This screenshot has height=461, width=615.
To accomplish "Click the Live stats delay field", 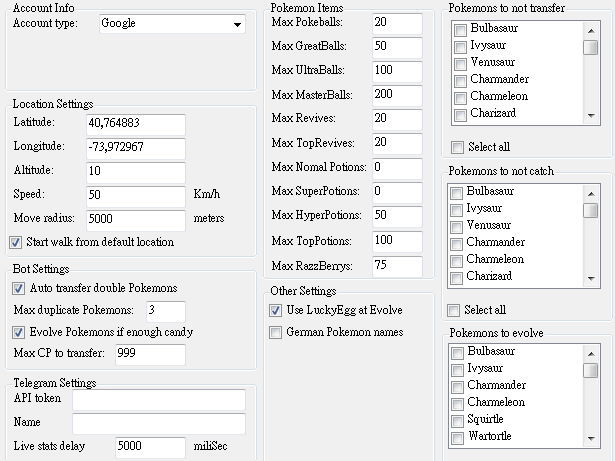I will [149, 446].
